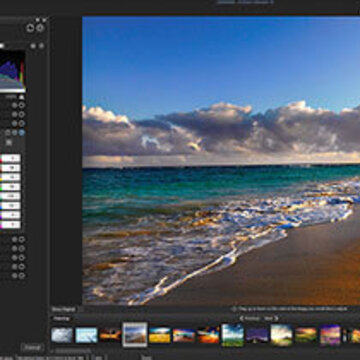Click the blue highlighted circle toggle in panel

22,133
